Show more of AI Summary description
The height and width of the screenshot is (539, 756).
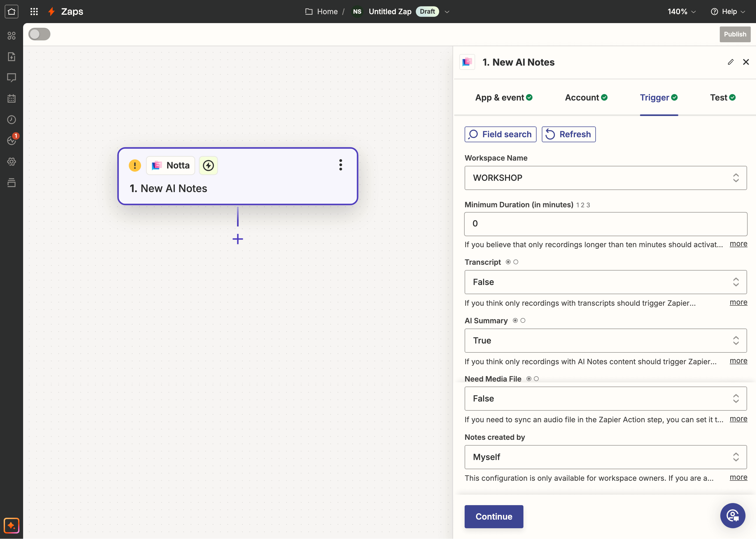pos(738,361)
